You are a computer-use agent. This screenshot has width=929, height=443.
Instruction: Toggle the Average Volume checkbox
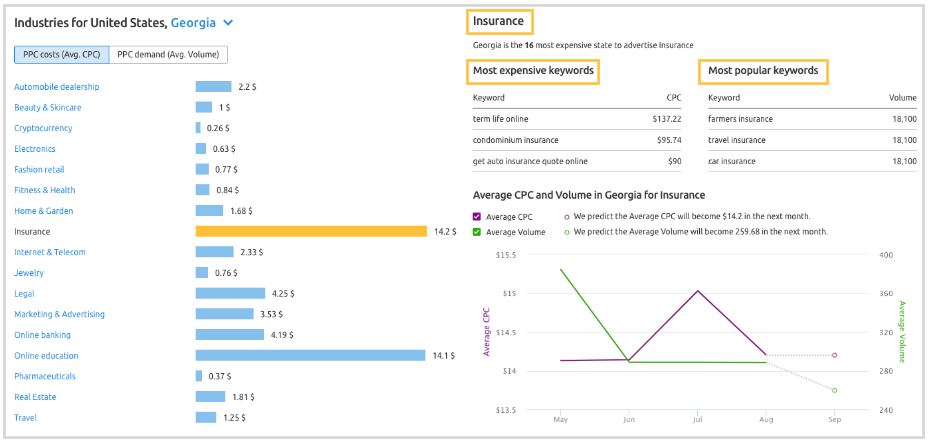pyautogui.click(x=478, y=232)
